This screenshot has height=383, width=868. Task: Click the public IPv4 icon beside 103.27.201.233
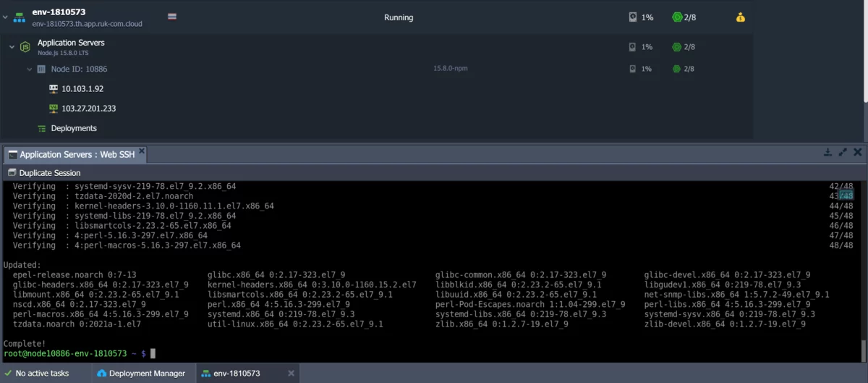(53, 109)
